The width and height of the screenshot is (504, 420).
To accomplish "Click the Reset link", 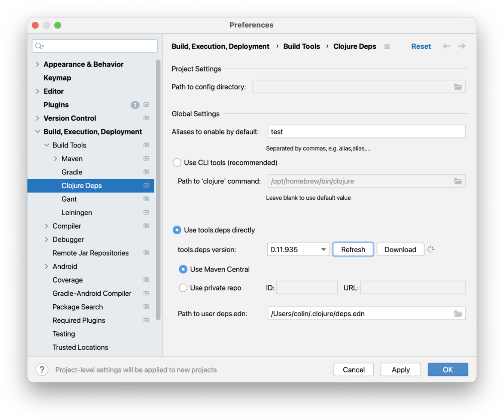I will click(421, 46).
